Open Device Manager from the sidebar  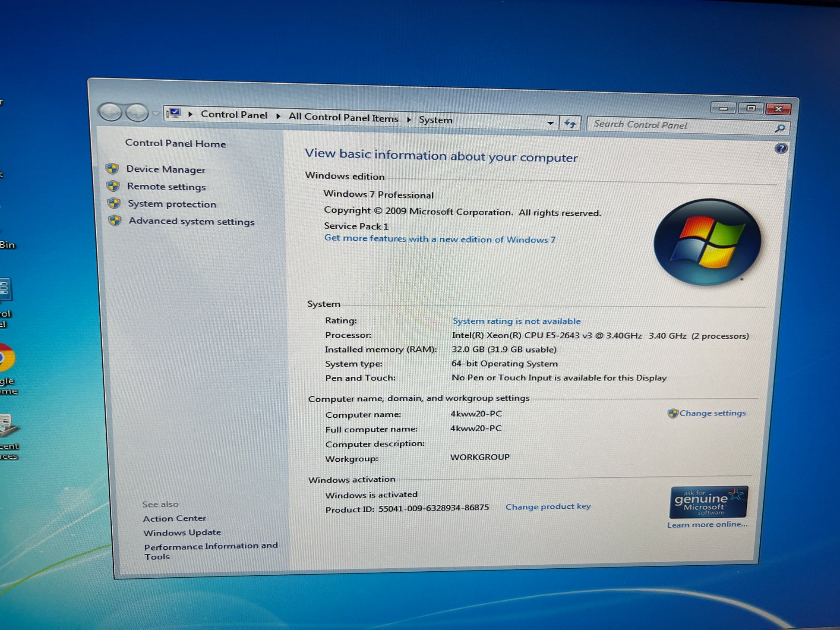(166, 170)
